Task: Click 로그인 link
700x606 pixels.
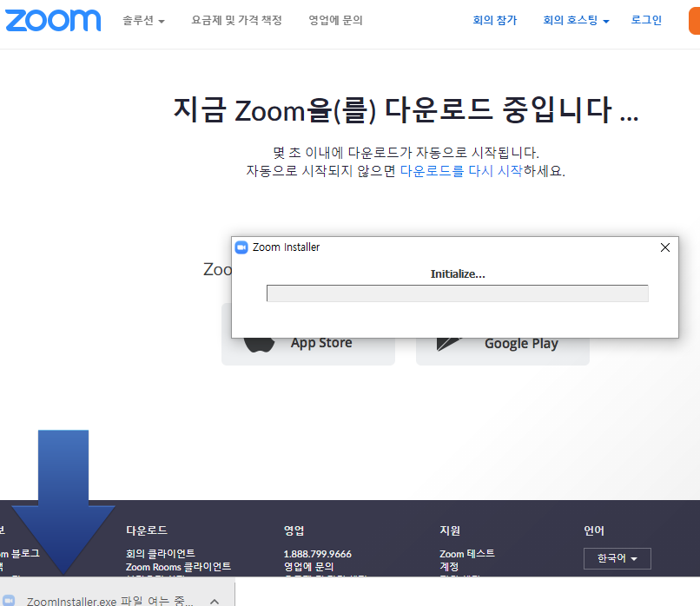Action: 646,20
